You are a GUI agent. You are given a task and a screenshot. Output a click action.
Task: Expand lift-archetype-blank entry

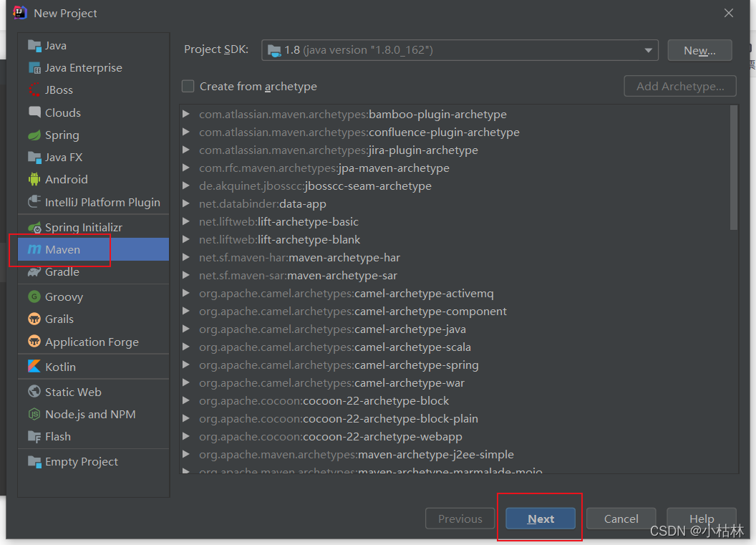click(x=186, y=239)
